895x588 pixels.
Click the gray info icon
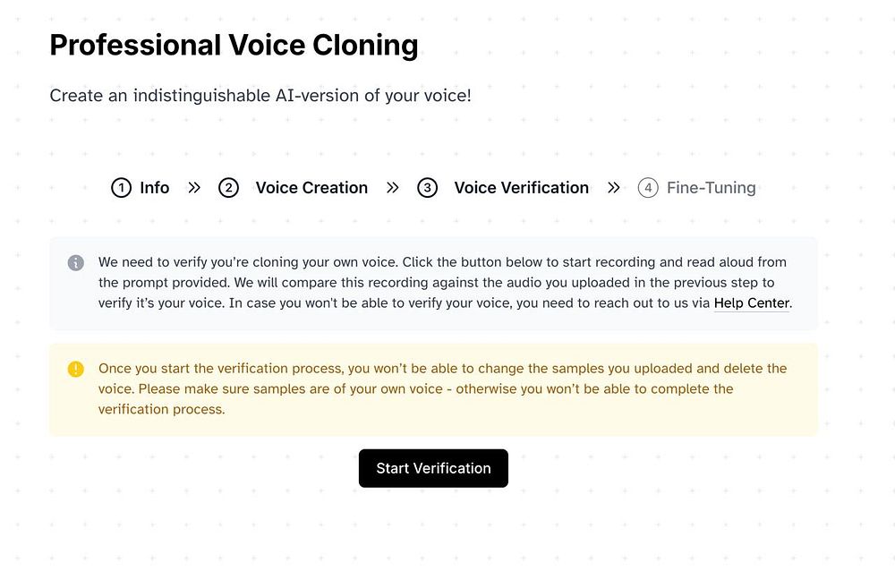[76, 262]
